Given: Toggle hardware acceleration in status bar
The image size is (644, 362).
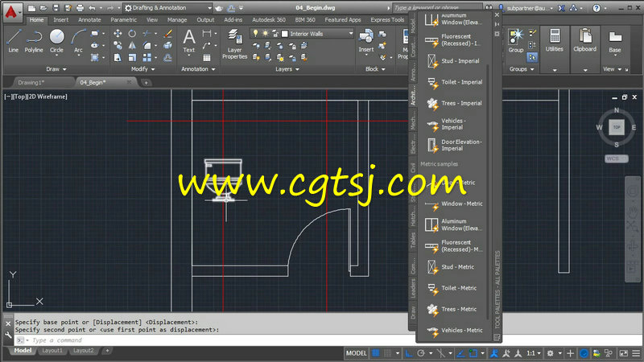Looking at the screenshot, I should point(584,353).
